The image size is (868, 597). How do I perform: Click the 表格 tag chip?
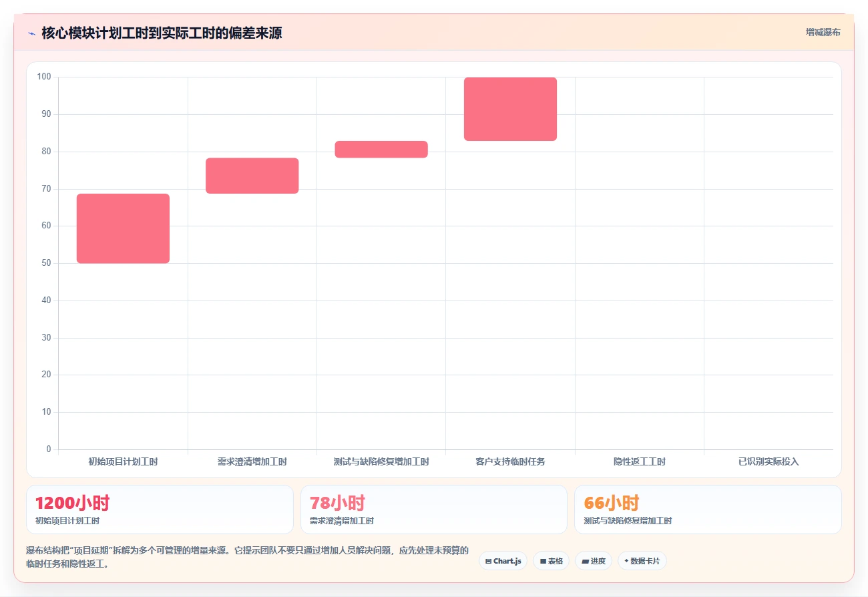coord(551,561)
